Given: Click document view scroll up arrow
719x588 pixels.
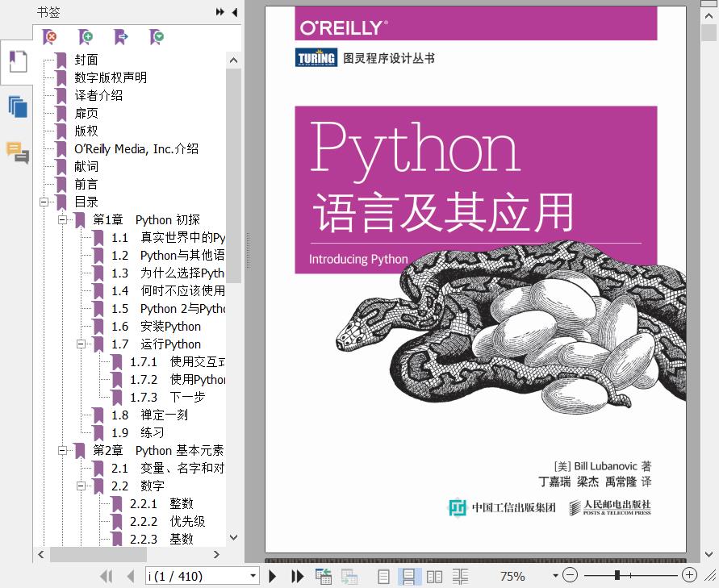Looking at the screenshot, I should 709,16.
